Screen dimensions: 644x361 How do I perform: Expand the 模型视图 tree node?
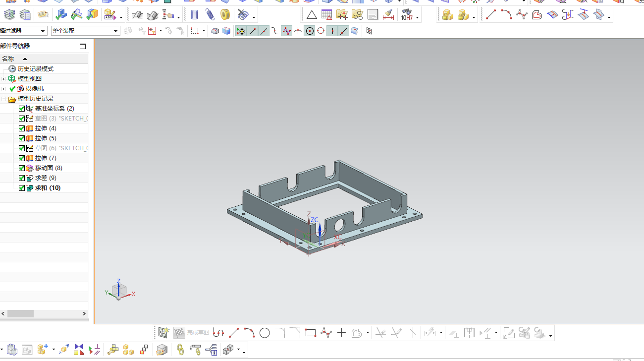[x=4, y=79]
